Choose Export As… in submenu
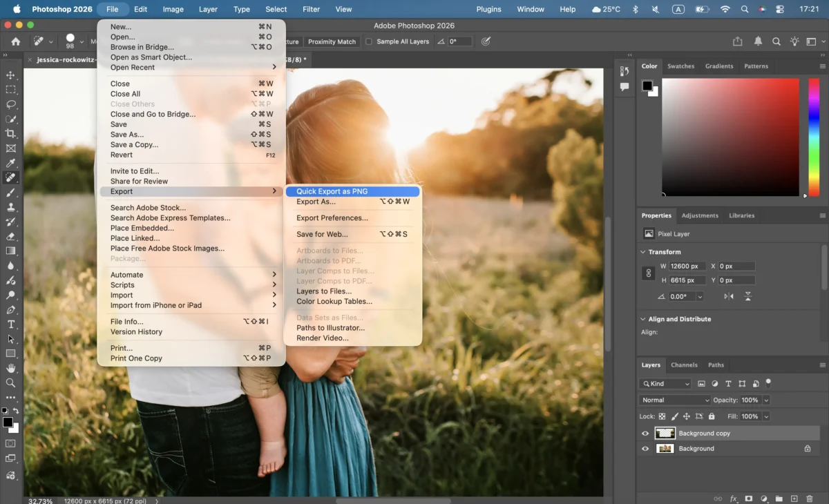The height and width of the screenshot is (504, 829). [352, 202]
